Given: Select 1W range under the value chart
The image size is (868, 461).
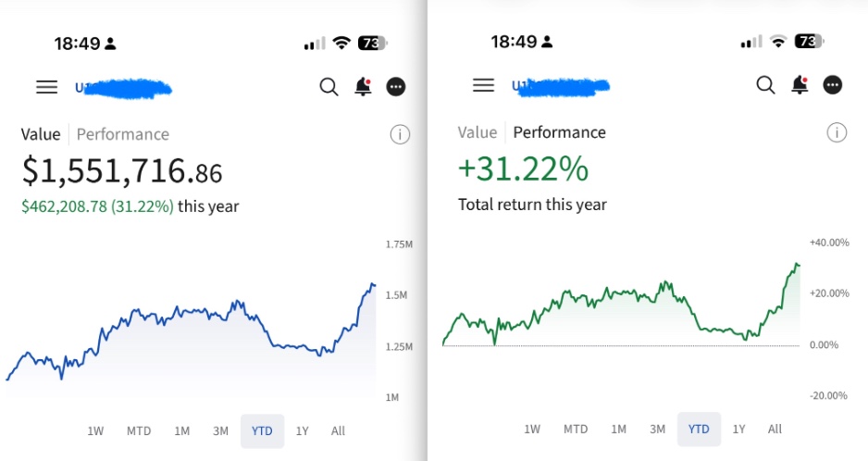Looking at the screenshot, I should 95,431.
